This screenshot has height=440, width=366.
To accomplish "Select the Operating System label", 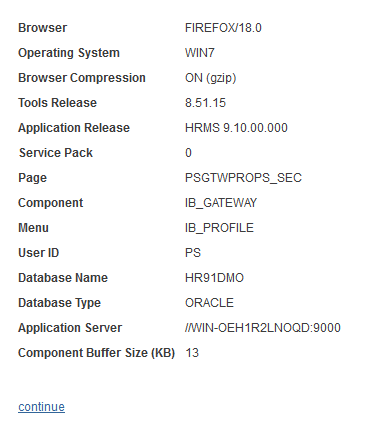I will coord(69,53).
